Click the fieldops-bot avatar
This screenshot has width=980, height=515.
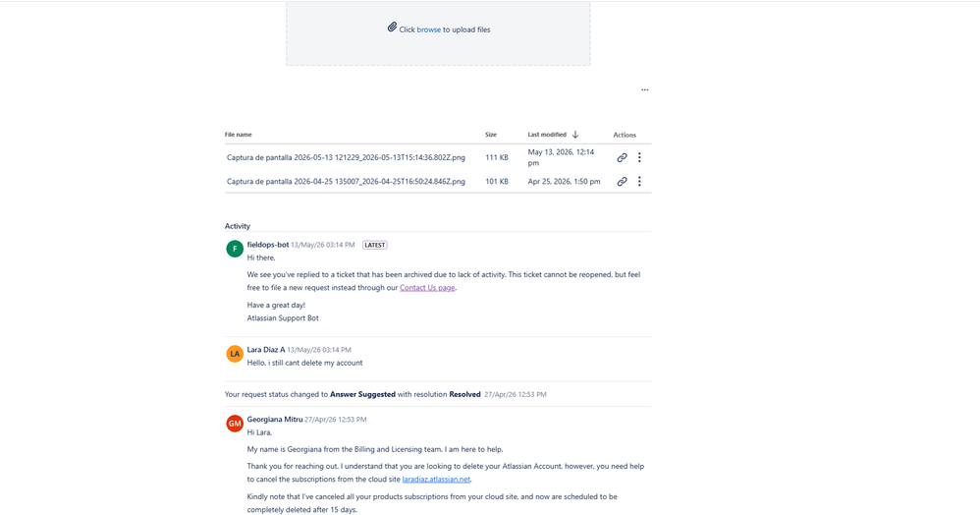[235, 249]
